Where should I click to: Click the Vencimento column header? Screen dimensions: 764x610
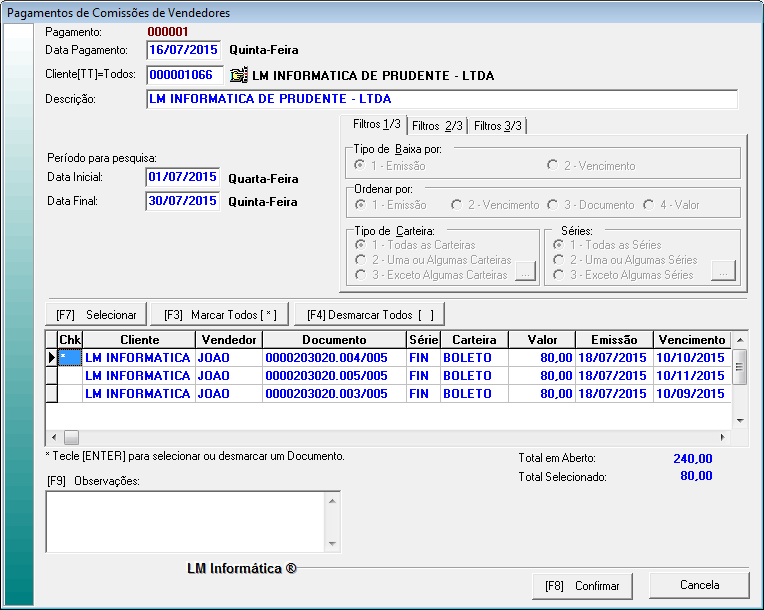[692, 340]
